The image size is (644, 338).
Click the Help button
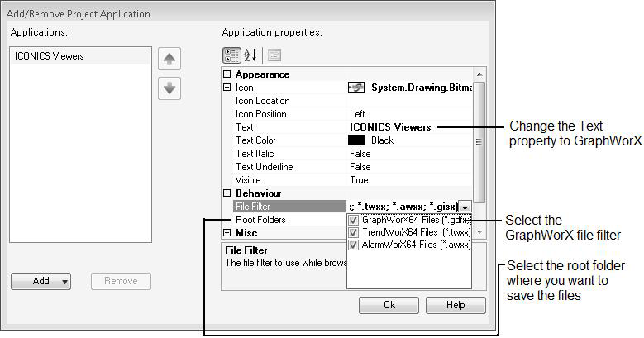[456, 305]
